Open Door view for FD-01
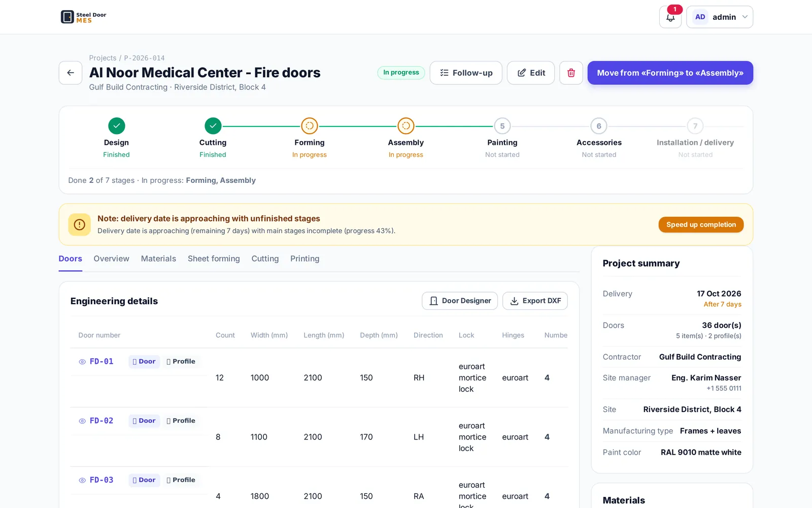 (x=144, y=362)
